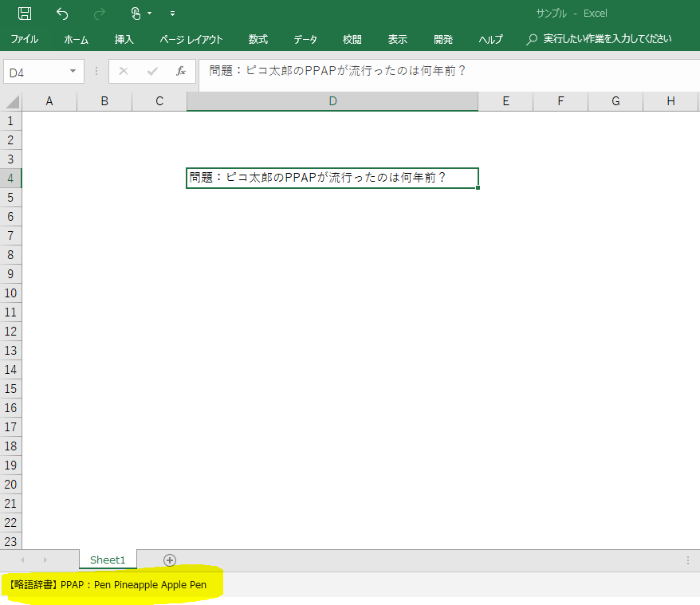Open the データ ribbon tab
Image resolution: width=700 pixels, height=605 pixels.
[x=305, y=39]
